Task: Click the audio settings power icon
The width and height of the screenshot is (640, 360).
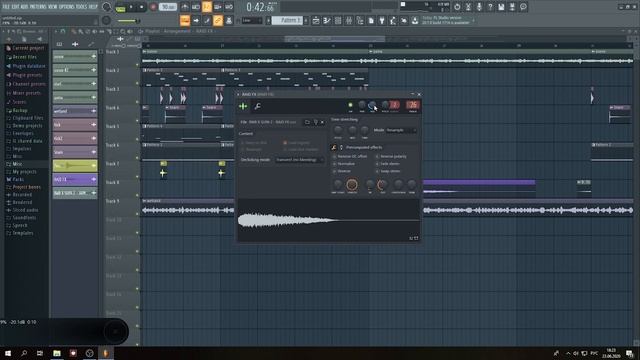Action: (x=457, y=7)
